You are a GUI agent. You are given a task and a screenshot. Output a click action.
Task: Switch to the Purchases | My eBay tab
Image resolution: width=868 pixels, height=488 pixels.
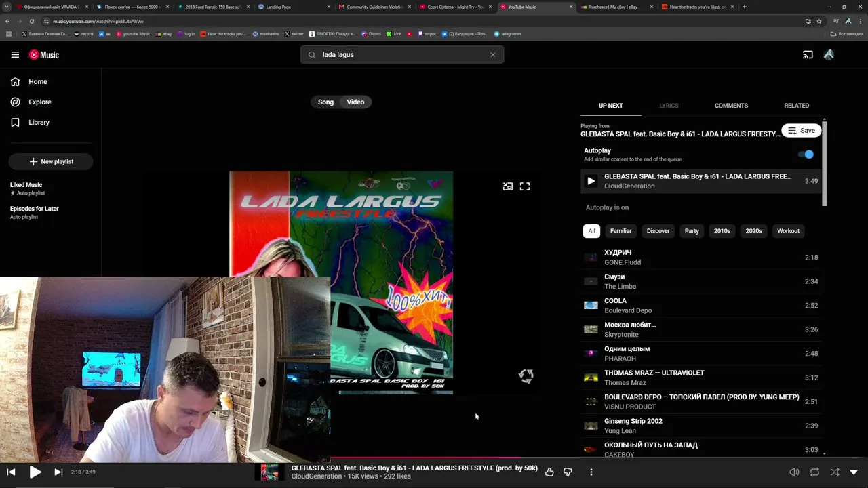pyautogui.click(x=612, y=7)
